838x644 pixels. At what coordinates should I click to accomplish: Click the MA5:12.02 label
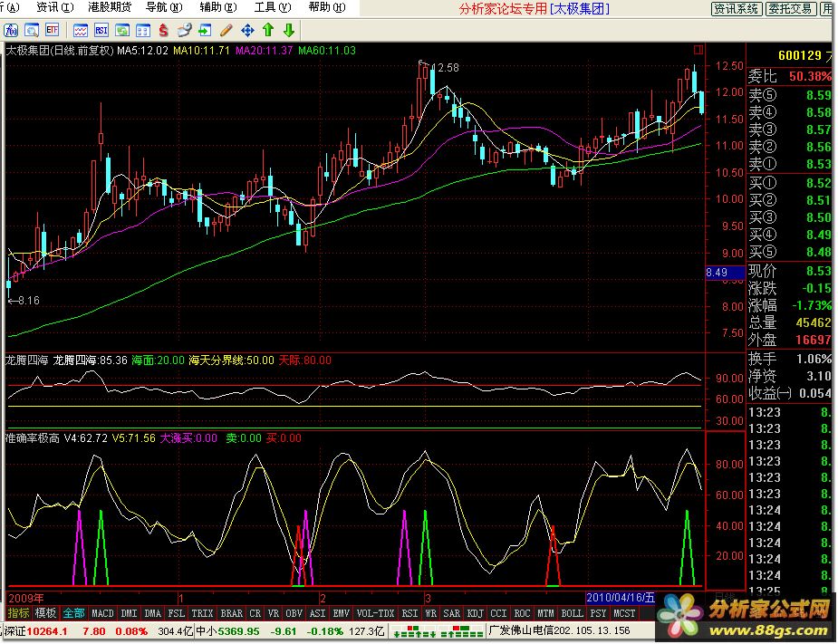point(143,51)
